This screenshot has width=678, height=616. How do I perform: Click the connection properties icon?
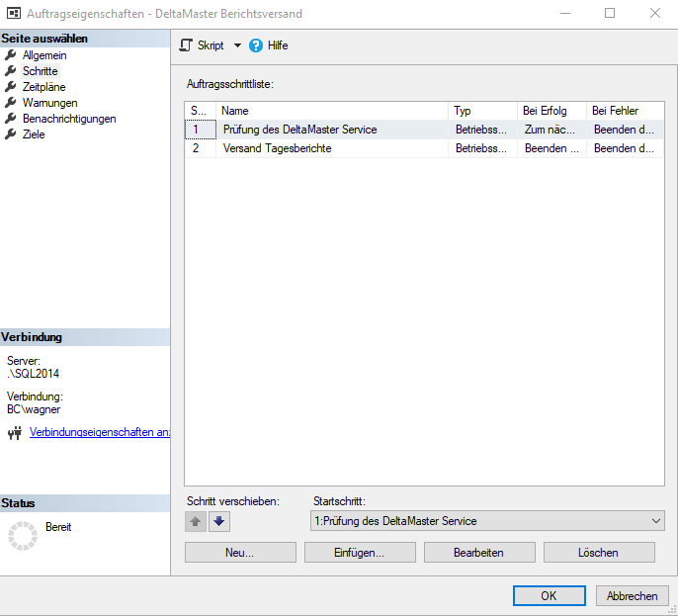[15, 432]
